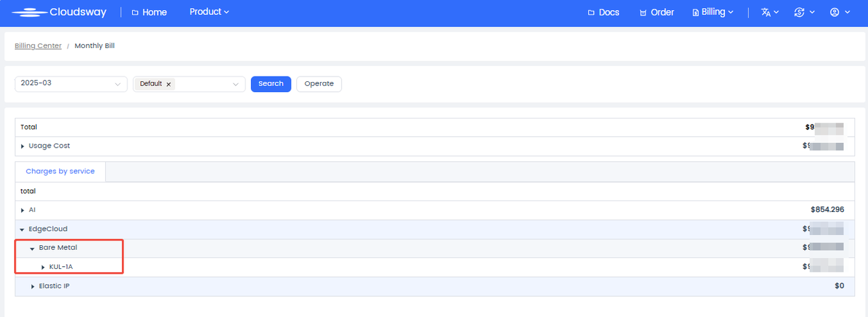Remove the Default tag with its x

168,84
